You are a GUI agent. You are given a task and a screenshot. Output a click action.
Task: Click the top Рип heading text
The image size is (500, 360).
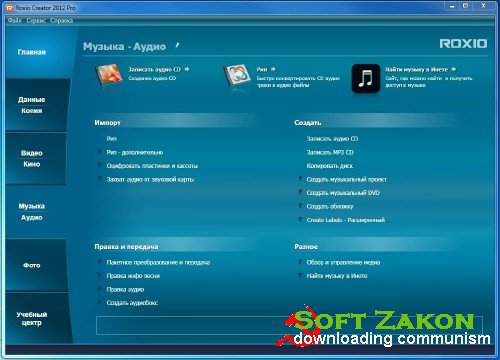pyautogui.click(x=262, y=69)
